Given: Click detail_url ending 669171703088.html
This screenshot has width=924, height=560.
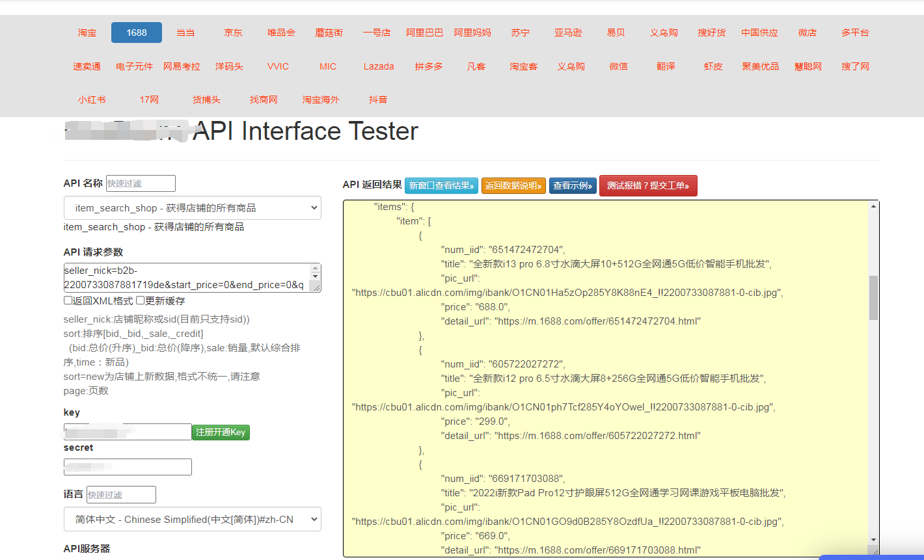Looking at the screenshot, I should click(571, 550).
